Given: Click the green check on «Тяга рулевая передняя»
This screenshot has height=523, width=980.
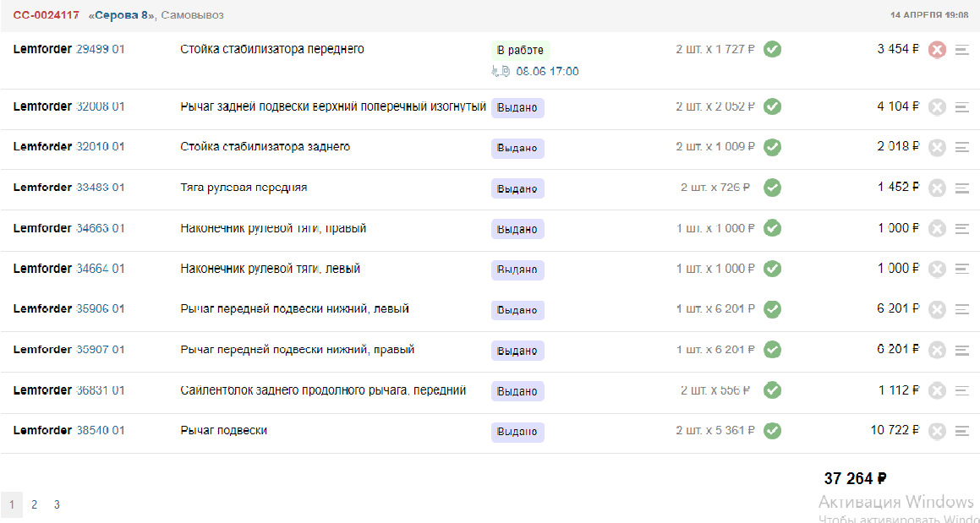Looking at the screenshot, I should coord(772,188).
